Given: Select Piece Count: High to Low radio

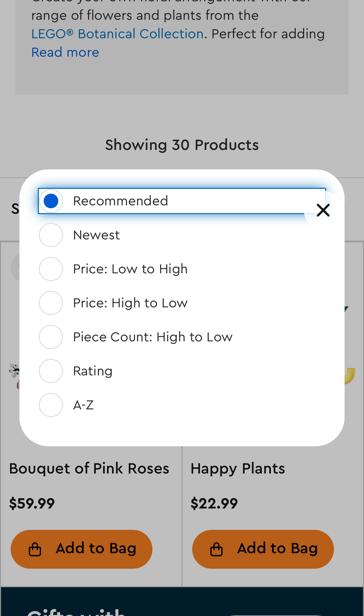Looking at the screenshot, I should point(51,337).
